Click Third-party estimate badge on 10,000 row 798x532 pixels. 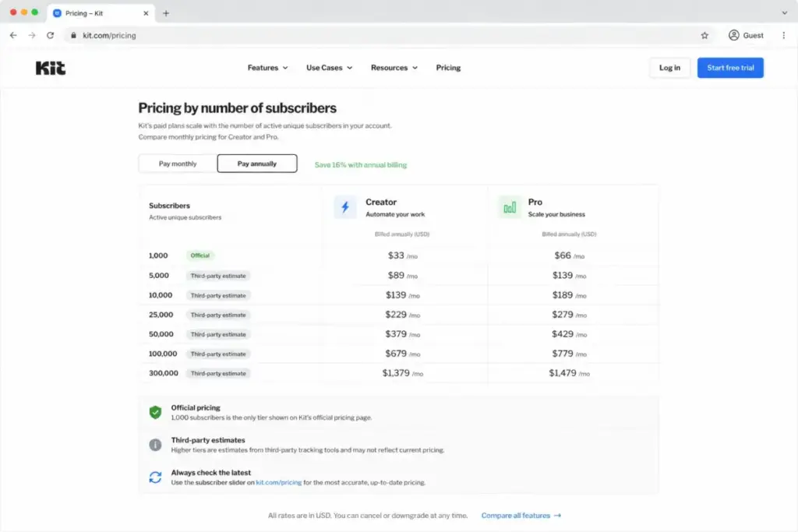point(218,295)
